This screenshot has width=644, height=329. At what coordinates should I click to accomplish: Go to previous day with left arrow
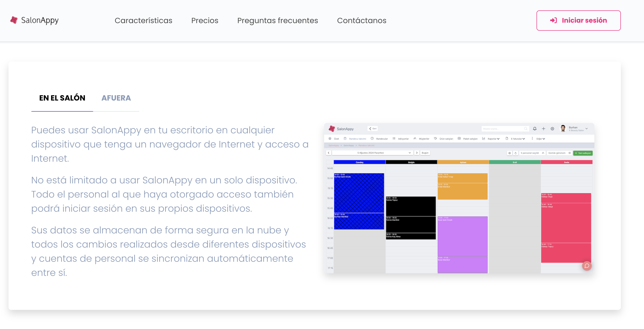pyautogui.click(x=329, y=153)
